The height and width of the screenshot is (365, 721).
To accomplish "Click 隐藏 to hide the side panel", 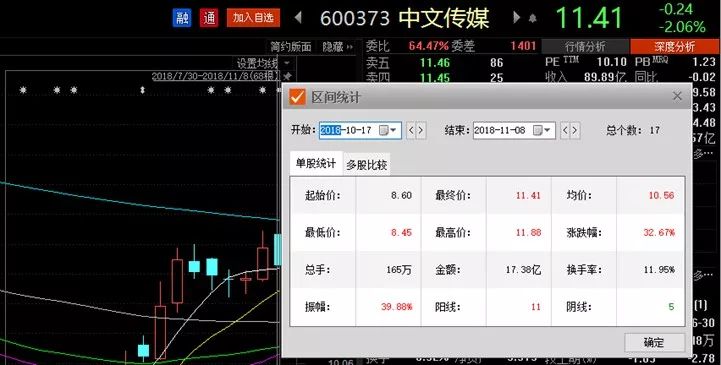I will coord(337,46).
